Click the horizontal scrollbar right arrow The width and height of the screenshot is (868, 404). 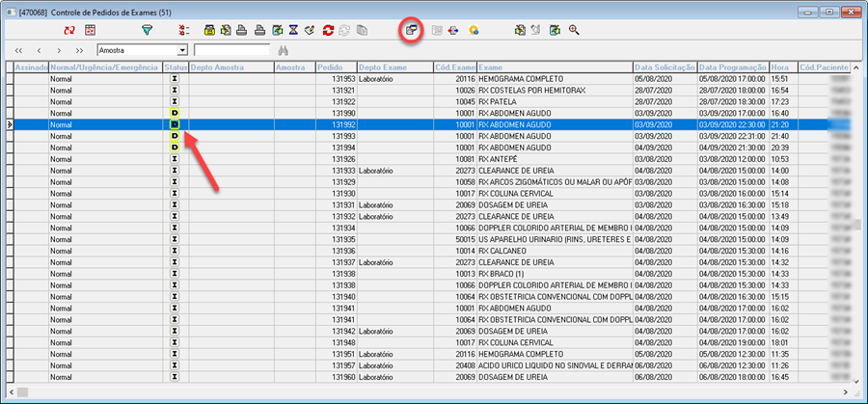(845, 391)
